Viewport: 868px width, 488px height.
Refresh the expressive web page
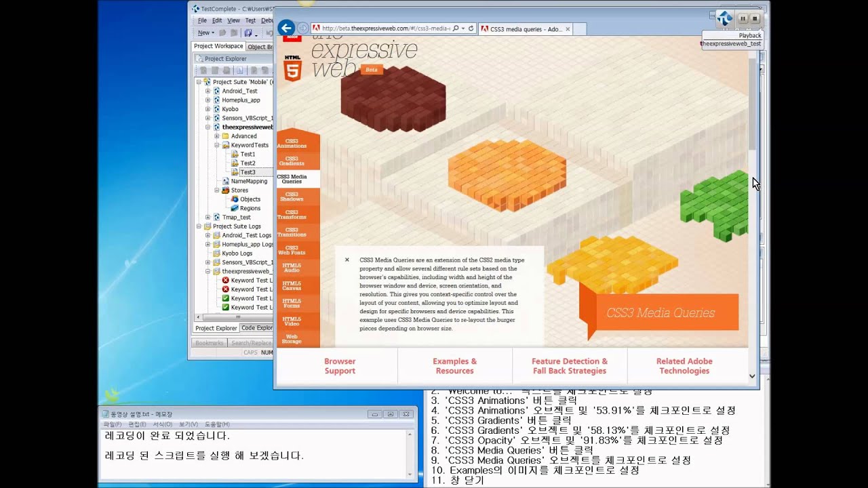pos(471,28)
